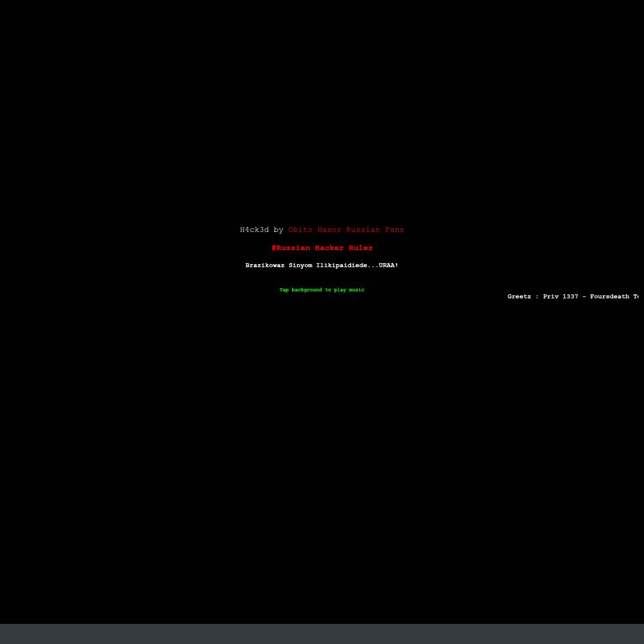Select the '#Russian Hacker Rulez' hashtag line

pos(322,248)
